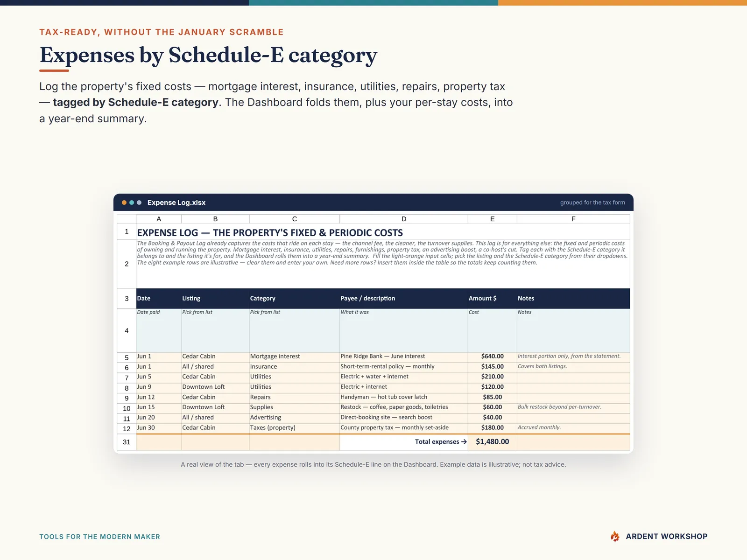Viewport: 747px width, 560px height.
Task: Click 'Handyman — hot tub cover latch' cell
Action: (404, 397)
